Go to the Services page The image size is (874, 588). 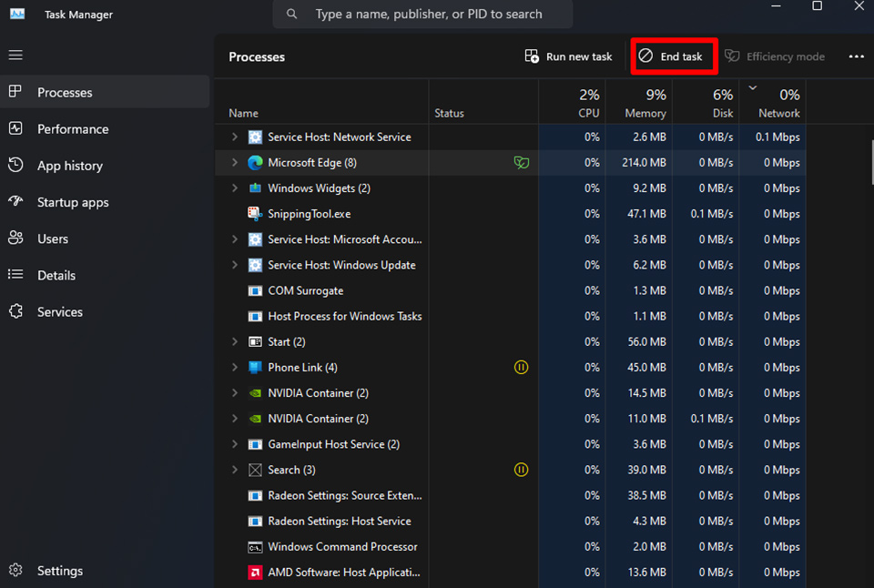pyautogui.click(x=60, y=311)
